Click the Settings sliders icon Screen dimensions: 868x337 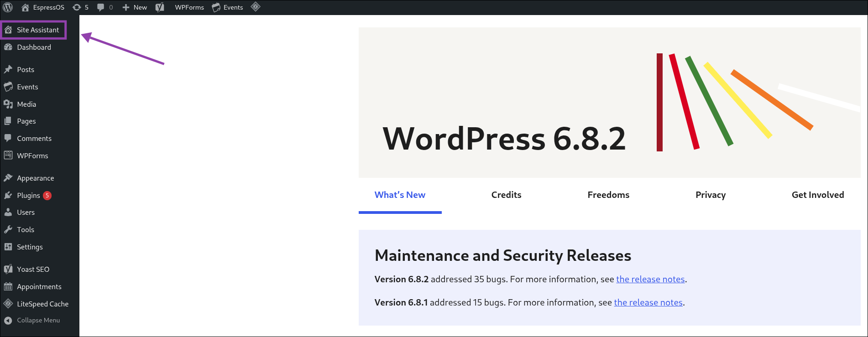pos(8,247)
